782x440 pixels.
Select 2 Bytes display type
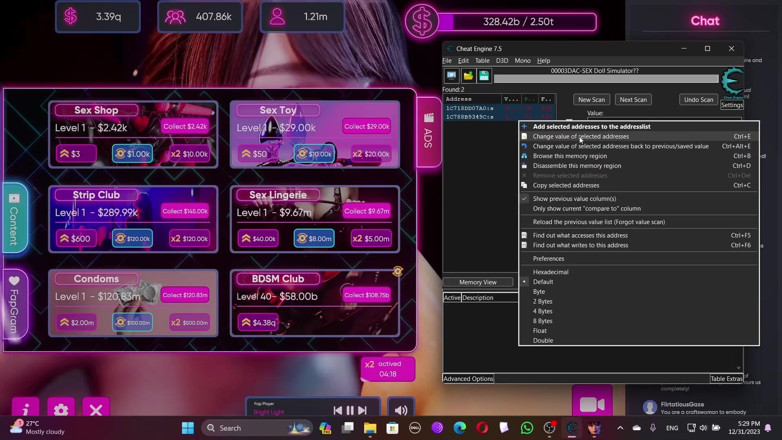(x=639, y=301)
